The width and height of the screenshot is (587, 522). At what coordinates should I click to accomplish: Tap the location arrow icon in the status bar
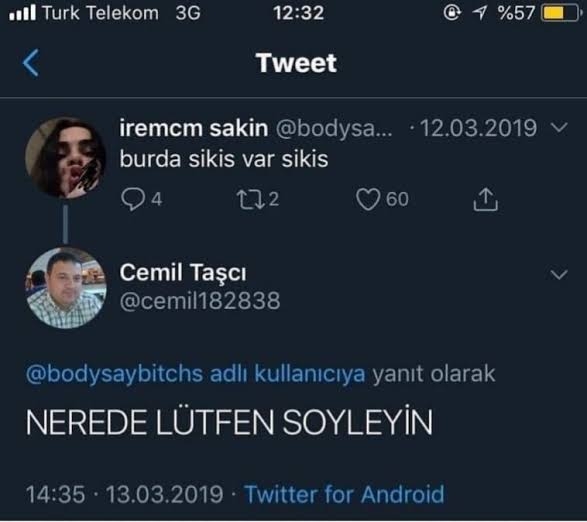coord(479,13)
